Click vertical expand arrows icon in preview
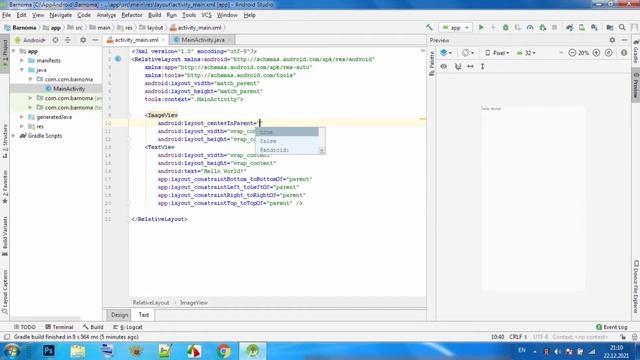The image size is (640, 360). pyautogui.click(x=482, y=66)
